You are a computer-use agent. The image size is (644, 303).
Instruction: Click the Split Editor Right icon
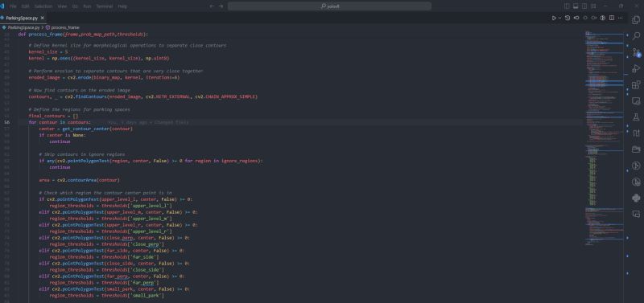point(612,18)
